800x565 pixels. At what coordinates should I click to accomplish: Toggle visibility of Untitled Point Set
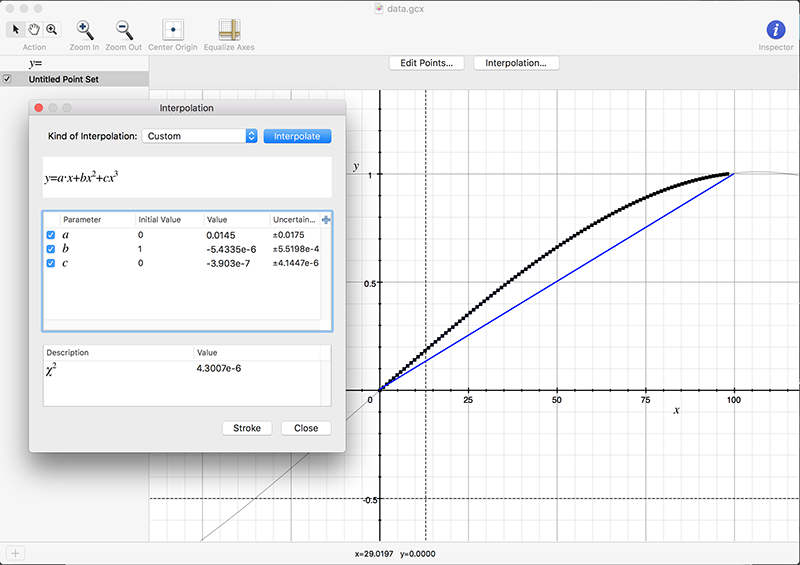pos(7,79)
